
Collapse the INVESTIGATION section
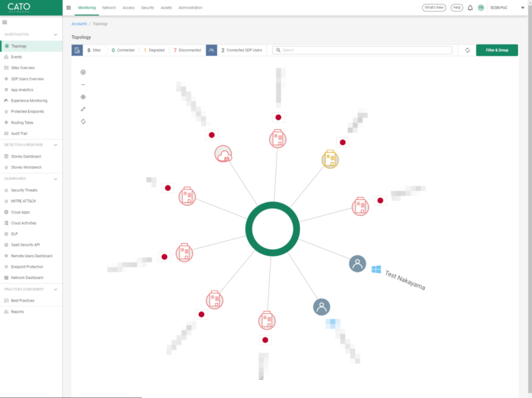point(56,34)
